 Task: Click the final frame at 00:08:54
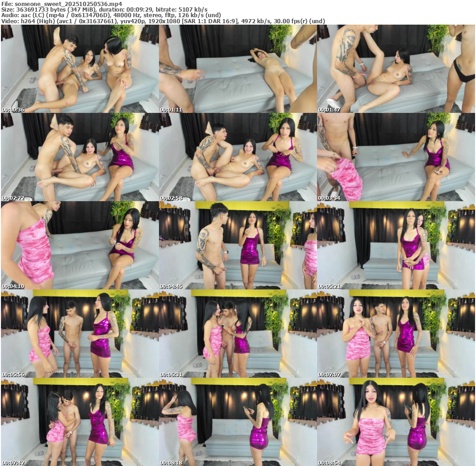[396, 422]
